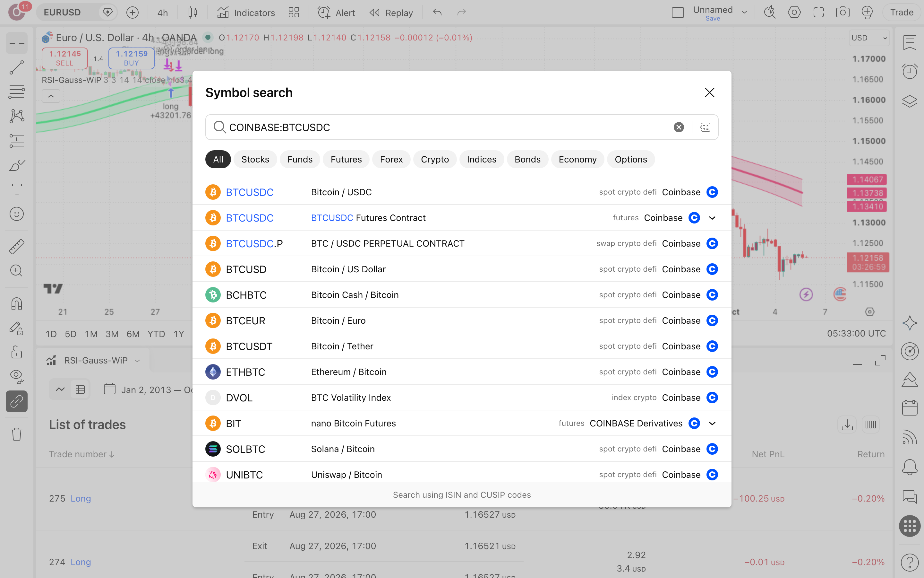The image size is (924, 578).
Task: Click the Alert button in toolbar
Action: point(336,13)
